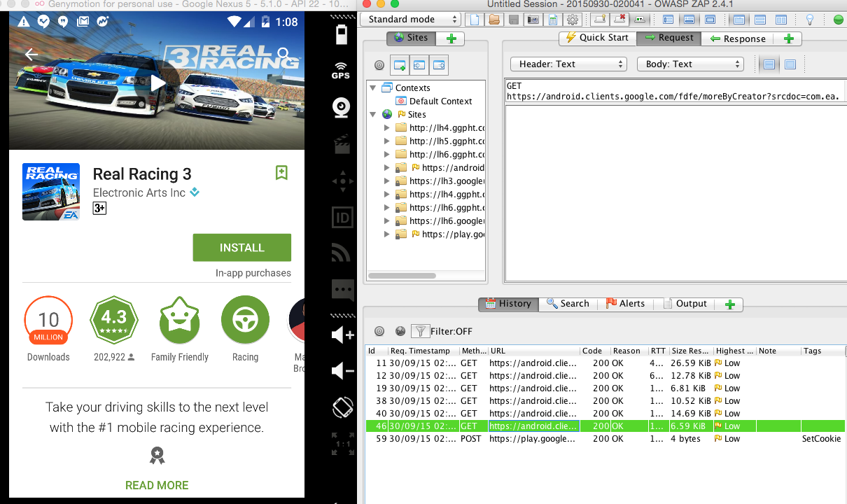This screenshot has height=504, width=847.
Task: Collapse the Sites tree node
Action: pos(373,115)
